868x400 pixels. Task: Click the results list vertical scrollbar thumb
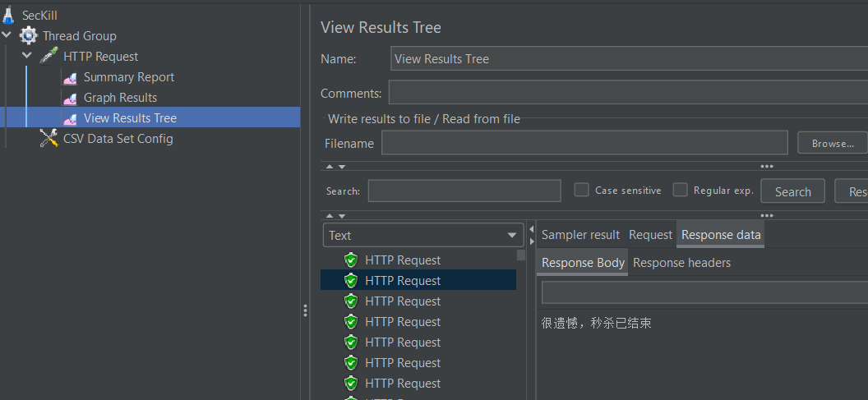[x=521, y=255]
